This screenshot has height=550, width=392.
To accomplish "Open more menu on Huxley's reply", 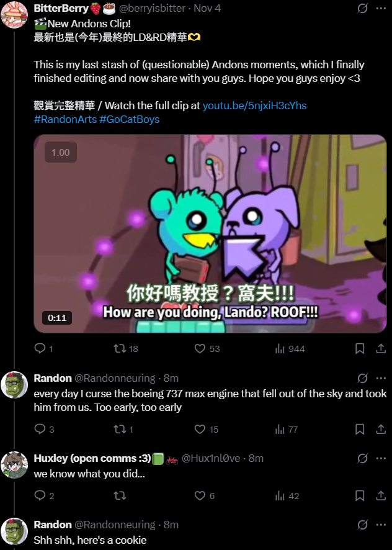I will point(381,458).
